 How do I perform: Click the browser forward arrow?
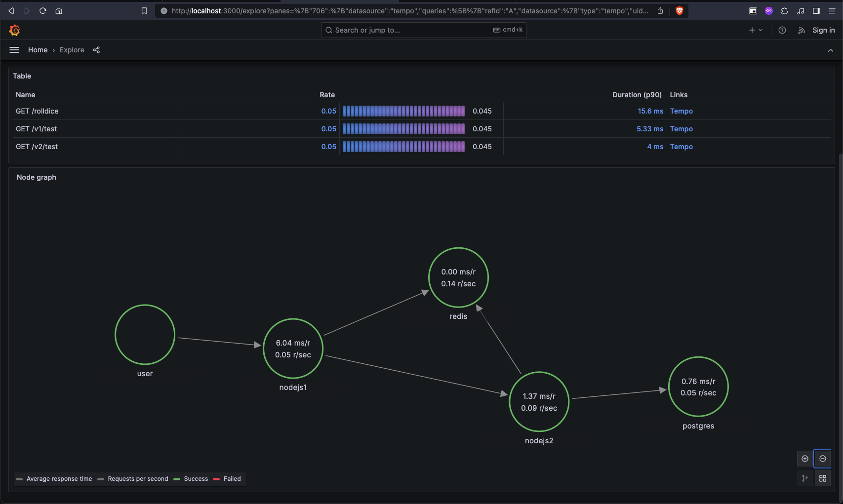pyautogui.click(x=27, y=10)
